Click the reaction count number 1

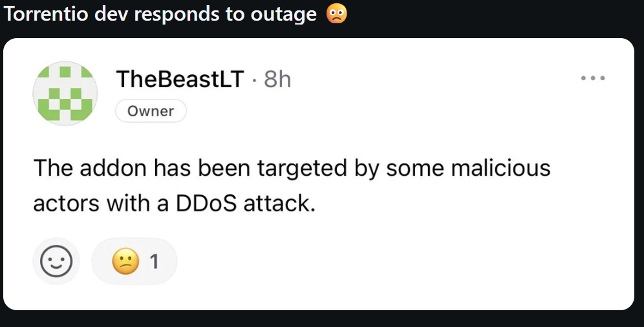(x=154, y=261)
